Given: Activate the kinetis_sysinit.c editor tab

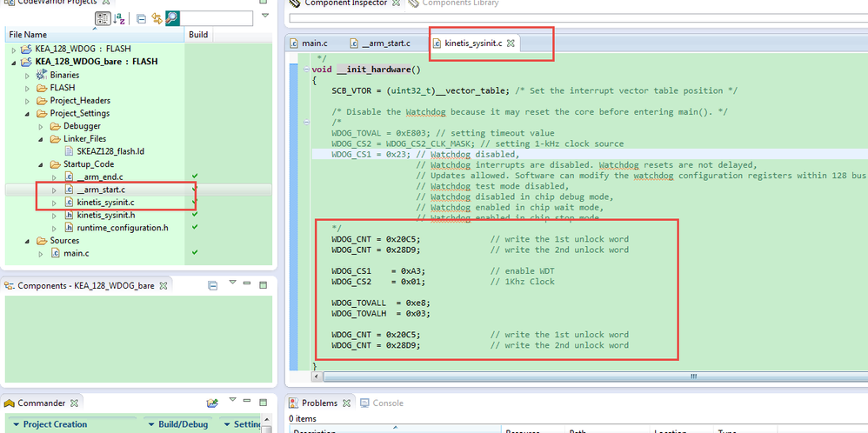Looking at the screenshot, I should 473,43.
